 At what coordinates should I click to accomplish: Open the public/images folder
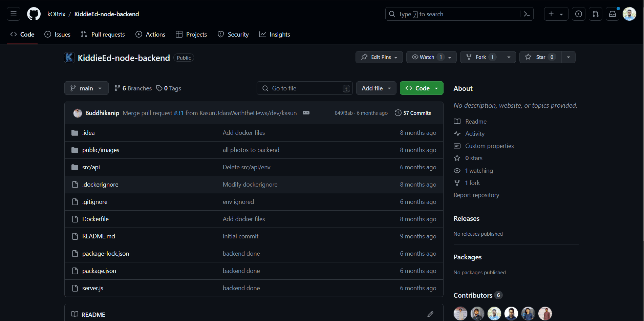101,150
